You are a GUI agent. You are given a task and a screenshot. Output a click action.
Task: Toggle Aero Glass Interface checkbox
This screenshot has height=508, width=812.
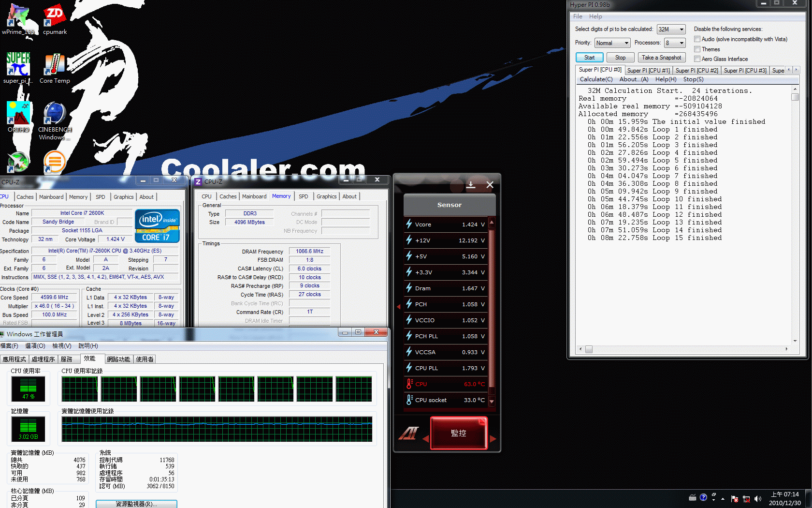tap(697, 59)
